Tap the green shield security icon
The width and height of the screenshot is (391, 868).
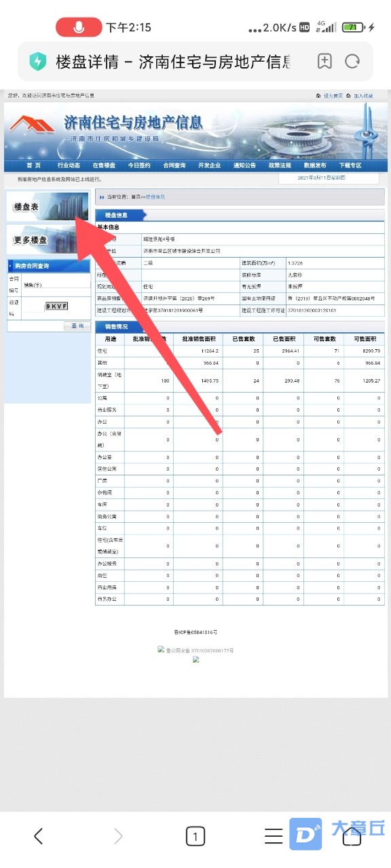[37, 62]
